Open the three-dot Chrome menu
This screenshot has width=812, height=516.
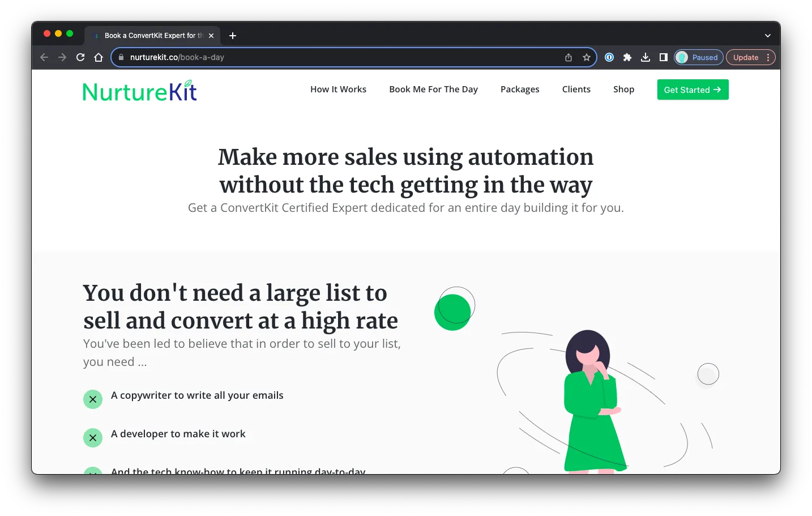pyautogui.click(x=768, y=57)
